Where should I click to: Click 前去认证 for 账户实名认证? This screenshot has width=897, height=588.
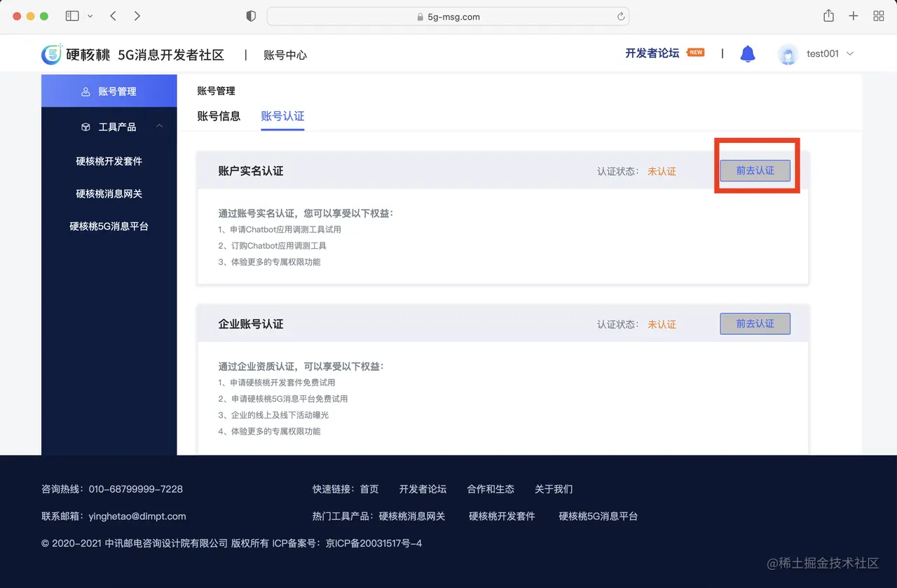[755, 170]
